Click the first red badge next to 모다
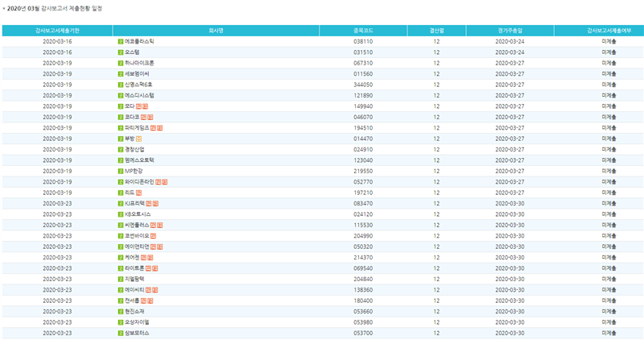The width and height of the screenshot is (644, 340). pos(138,106)
